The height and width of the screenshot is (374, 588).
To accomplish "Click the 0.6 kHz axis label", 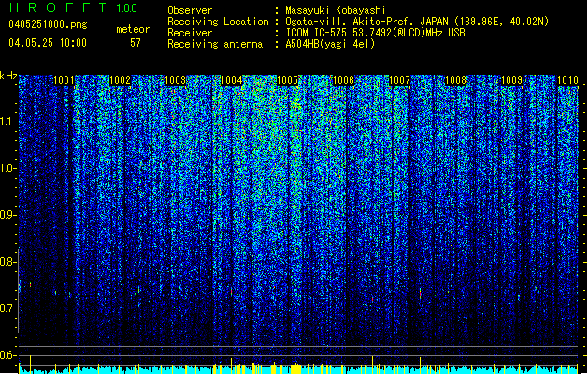I will click(x=8, y=355).
